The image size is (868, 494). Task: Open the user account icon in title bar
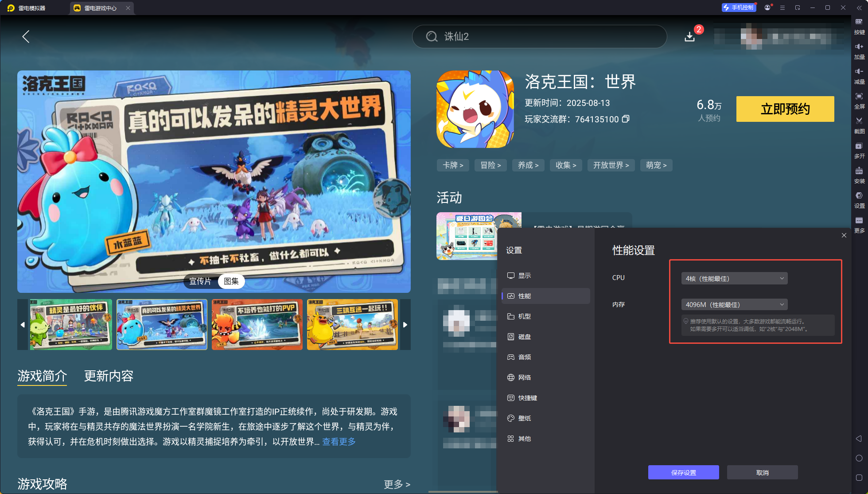pos(767,8)
